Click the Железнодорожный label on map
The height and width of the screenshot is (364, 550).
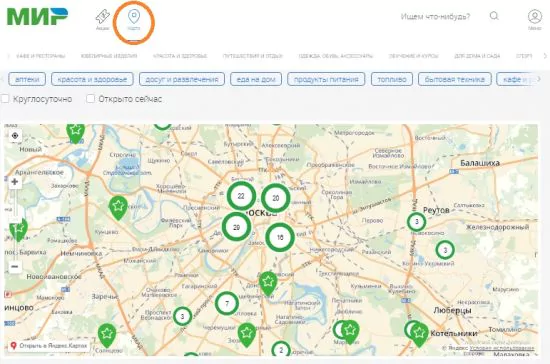click(x=497, y=227)
